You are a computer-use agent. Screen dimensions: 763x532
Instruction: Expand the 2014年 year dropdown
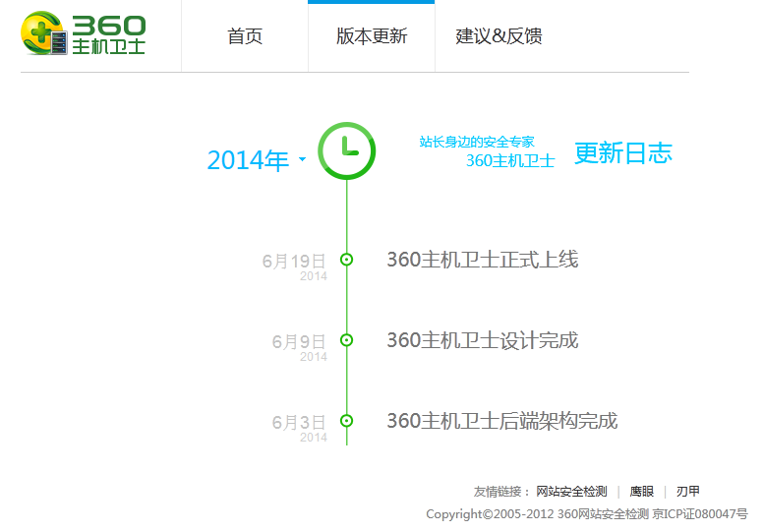click(257, 160)
